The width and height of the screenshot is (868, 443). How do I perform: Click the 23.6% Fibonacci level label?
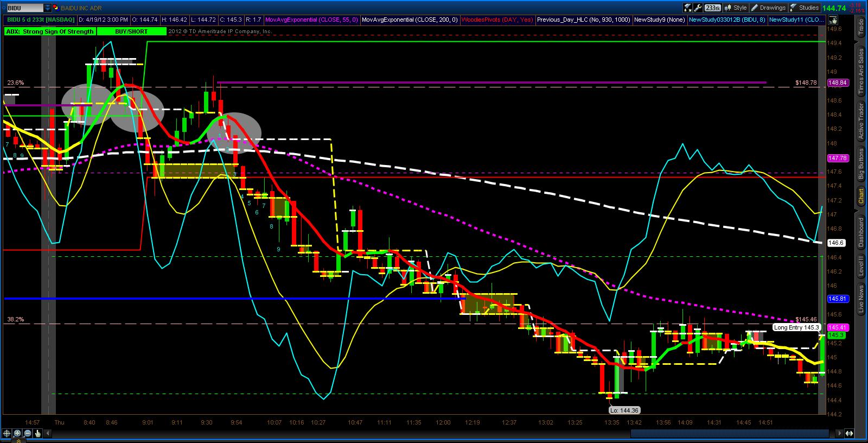[15, 83]
